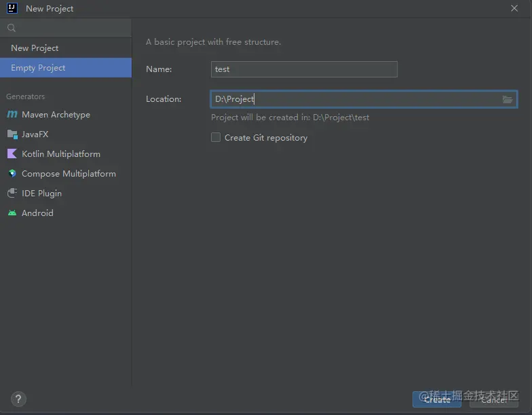Click the Android robot icon
The width and height of the screenshot is (532, 415).
(x=12, y=213)
